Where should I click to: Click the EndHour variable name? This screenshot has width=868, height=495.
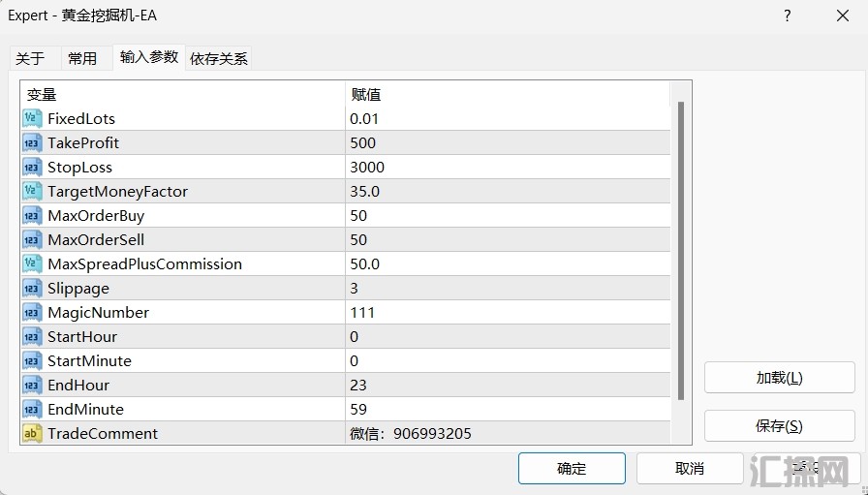78,385
